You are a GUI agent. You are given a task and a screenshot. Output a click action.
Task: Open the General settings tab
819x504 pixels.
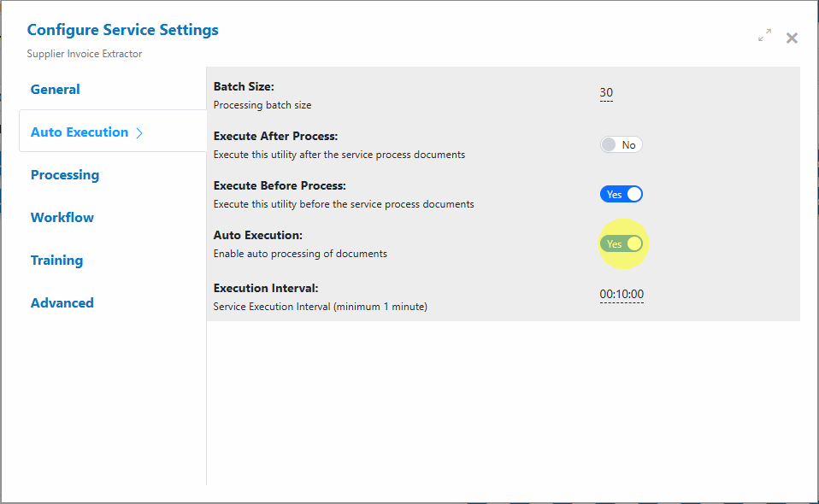[55, 89]
